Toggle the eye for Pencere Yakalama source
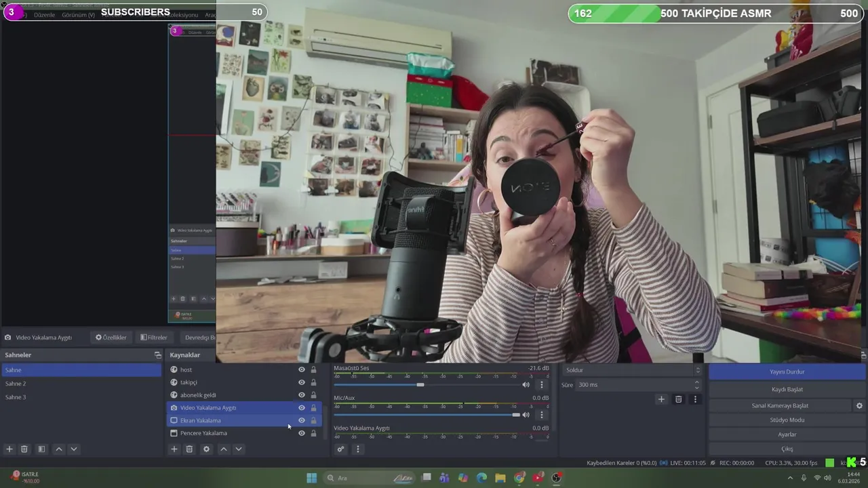868x488 pixels. pyautogui.click(x=302, y=433)
